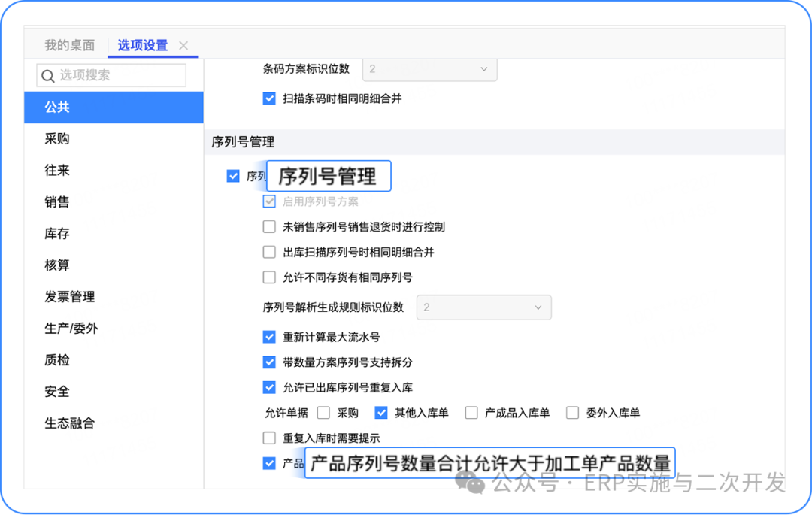
Task: Enable 未销售序列号销售退货时进行控制
Action: 269,227
